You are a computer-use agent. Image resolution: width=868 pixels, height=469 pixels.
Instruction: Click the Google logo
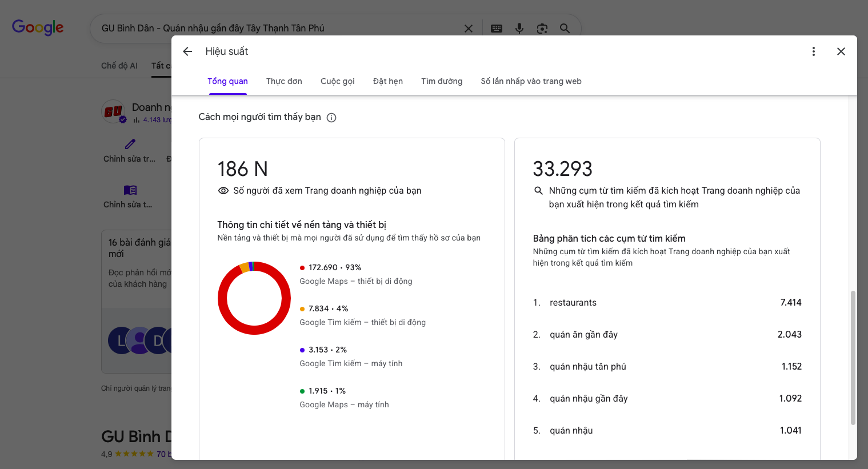pos(38,27)
